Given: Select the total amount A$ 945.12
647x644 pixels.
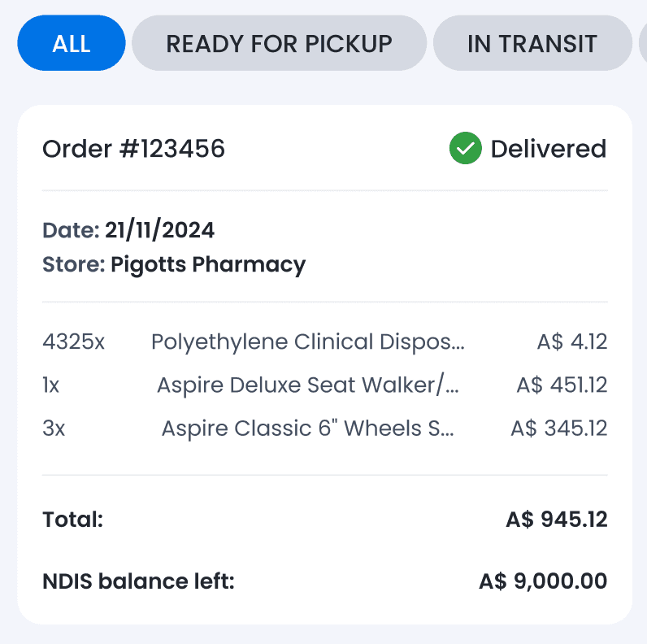Looking at the screenshot, I should click(x=557, y=520).
